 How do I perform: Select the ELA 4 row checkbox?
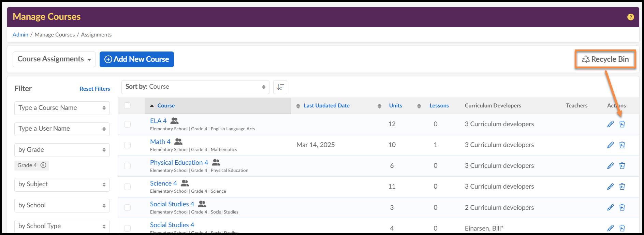point(128,124)
